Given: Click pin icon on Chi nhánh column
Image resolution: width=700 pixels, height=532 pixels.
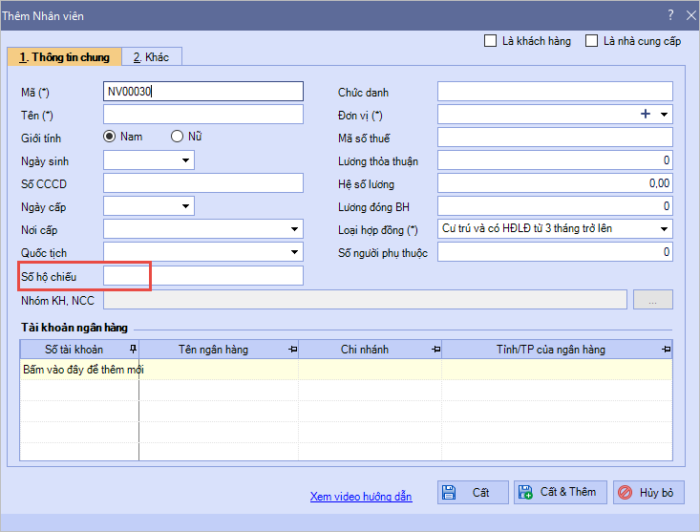Looking at the screenshot, I should coord(435,349).
